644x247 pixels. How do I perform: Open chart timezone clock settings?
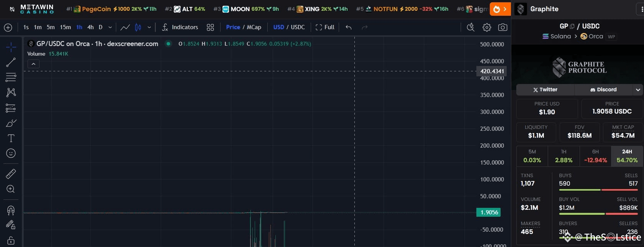coord(471,27)
